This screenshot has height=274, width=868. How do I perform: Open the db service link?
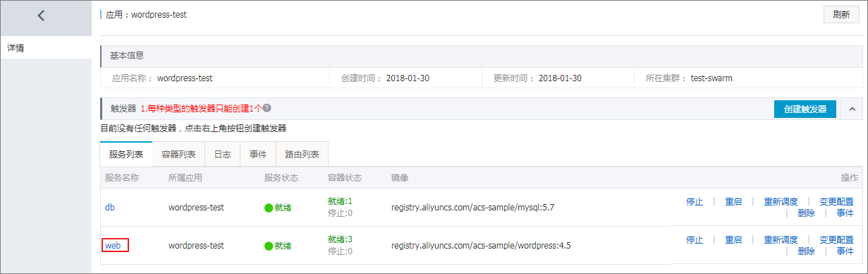pyautogui.click(x=110, y=208)
